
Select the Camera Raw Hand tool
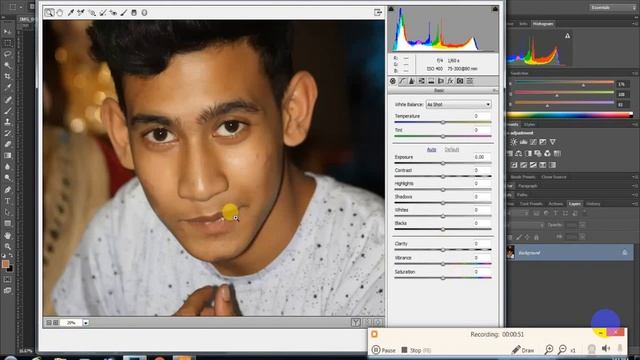pos(60,13)
